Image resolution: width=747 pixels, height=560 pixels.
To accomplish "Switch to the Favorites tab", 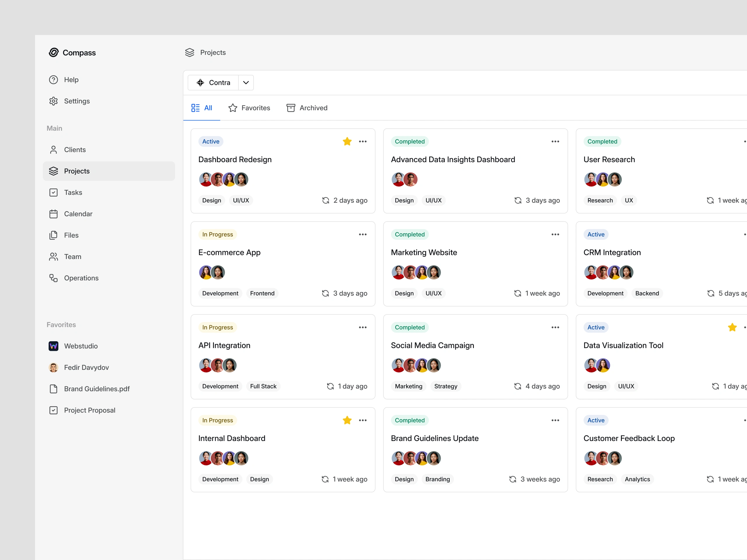I will [249, 108].
